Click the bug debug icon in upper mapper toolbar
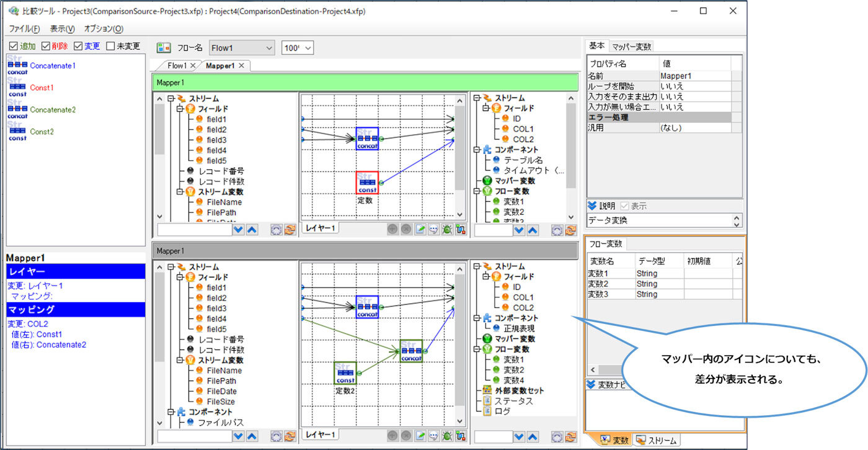Viewport: 868px width, 450px height. (446, 229)
